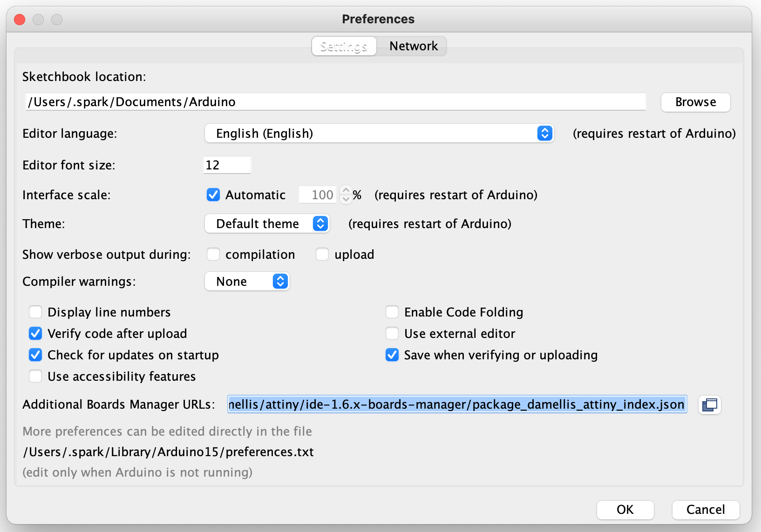The height and width of the screenshot is (532, 761).
Task: Enable verbose output during upload
Action: coord(322,254)
